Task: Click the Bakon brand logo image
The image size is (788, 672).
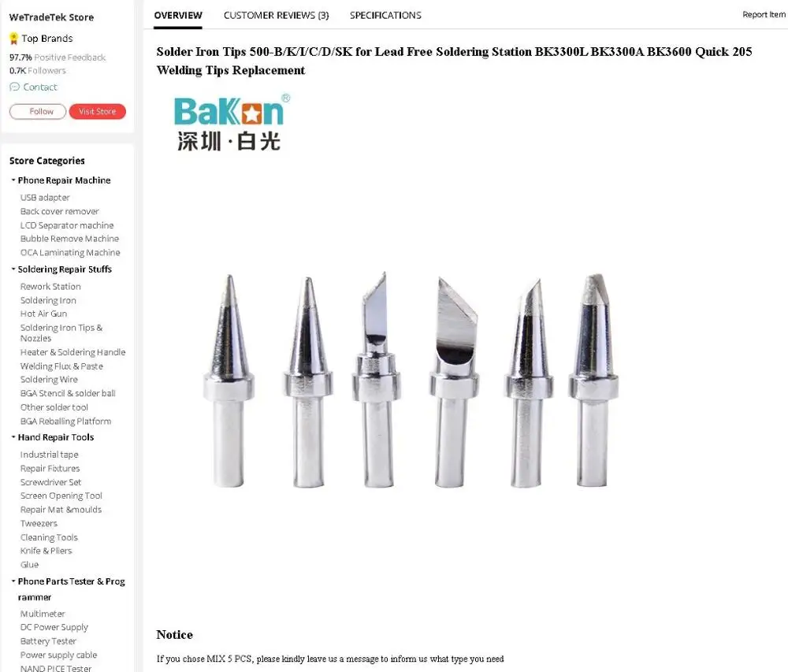Action: 232,122
